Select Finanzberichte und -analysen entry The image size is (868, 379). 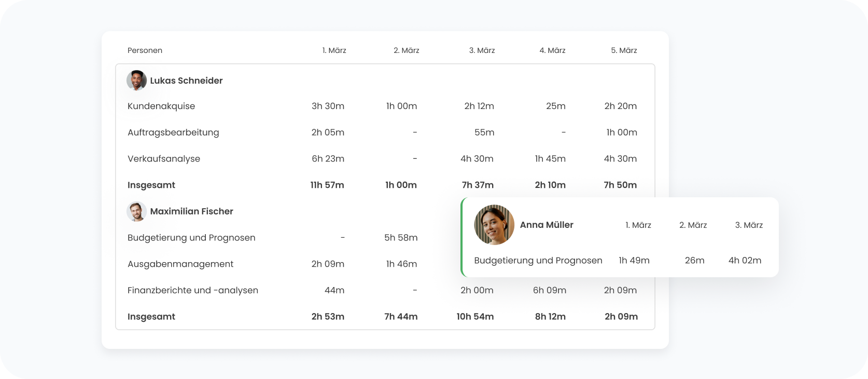click(192, 290)
